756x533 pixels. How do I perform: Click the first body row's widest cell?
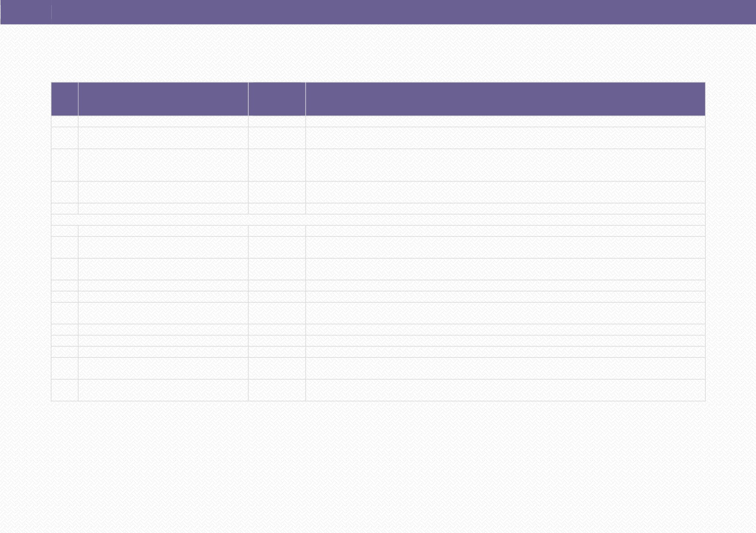505,122
